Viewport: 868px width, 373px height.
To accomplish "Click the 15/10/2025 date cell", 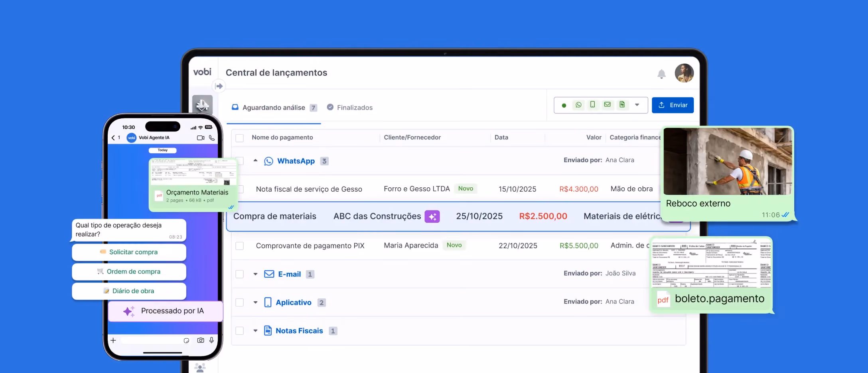I will (517, 189).
